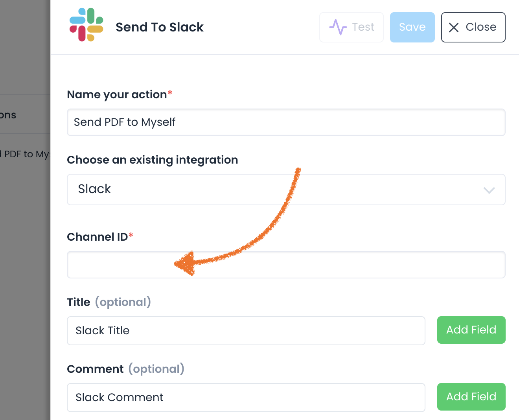The image size is (519, 420).
Task: Click the partially hidden 'ons' tab behind panel
Action: tap(8, 115)
